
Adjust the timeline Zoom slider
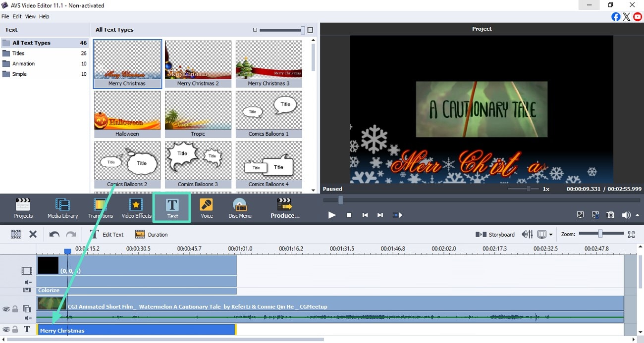(600, 234)
